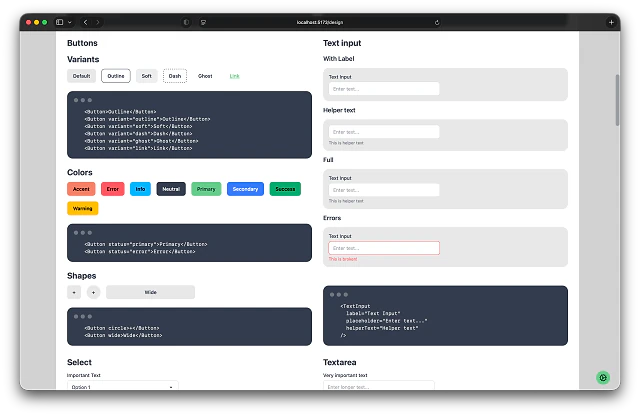Click the square plus shape button
The image size is (640, 416).
[x=74, y=292]
